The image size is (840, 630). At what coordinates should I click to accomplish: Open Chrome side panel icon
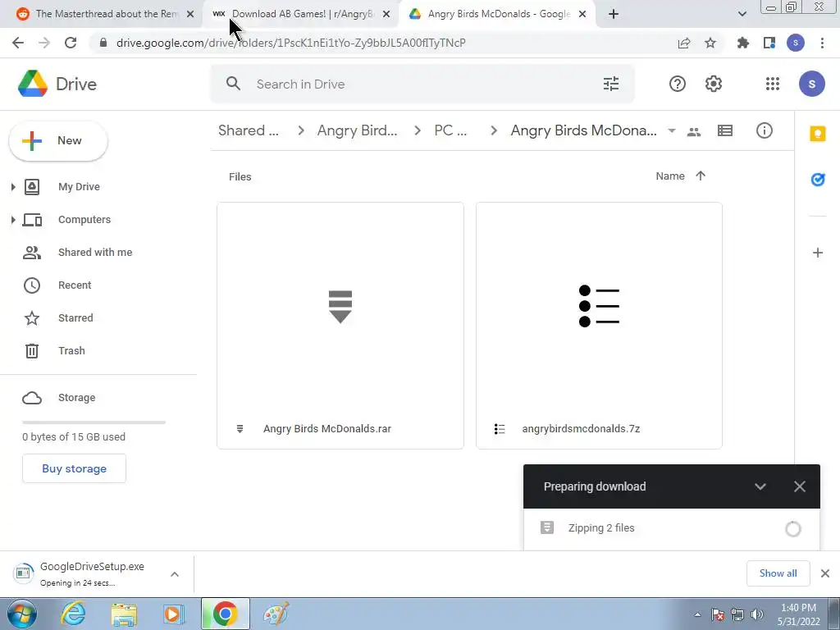tap(769, 43)
